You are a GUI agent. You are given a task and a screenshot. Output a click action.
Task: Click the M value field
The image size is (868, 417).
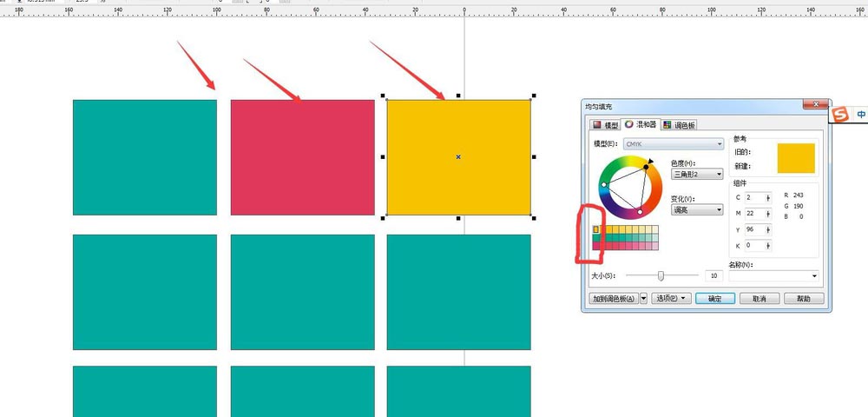tap(754, 214)
